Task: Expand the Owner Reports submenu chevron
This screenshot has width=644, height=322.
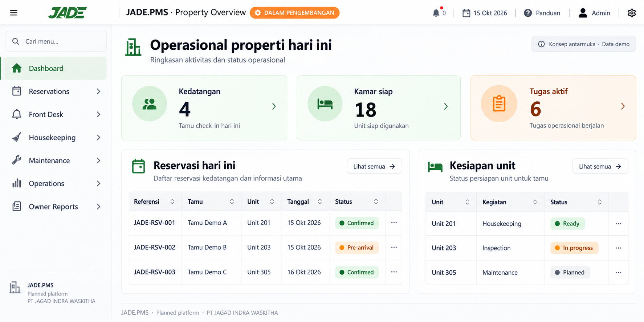Action: pos(98,207)
